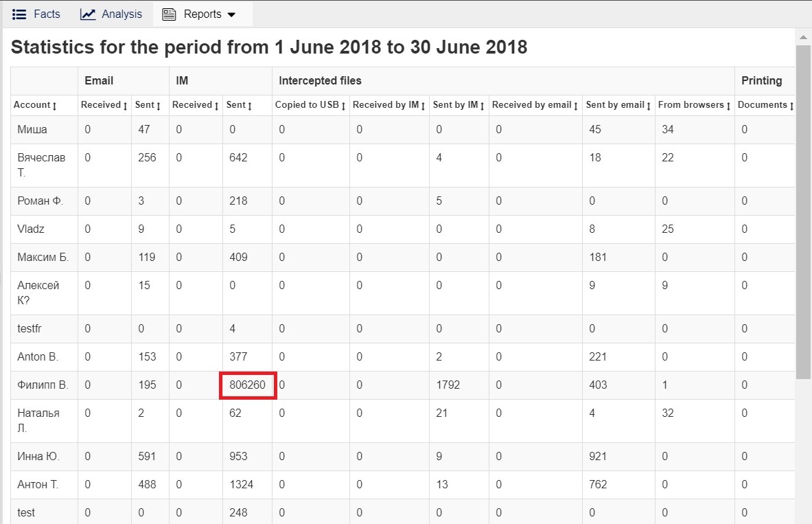Viewport: 812px width, 524px height.
Task: Click the Printing Documents column header
Action: 762,105
